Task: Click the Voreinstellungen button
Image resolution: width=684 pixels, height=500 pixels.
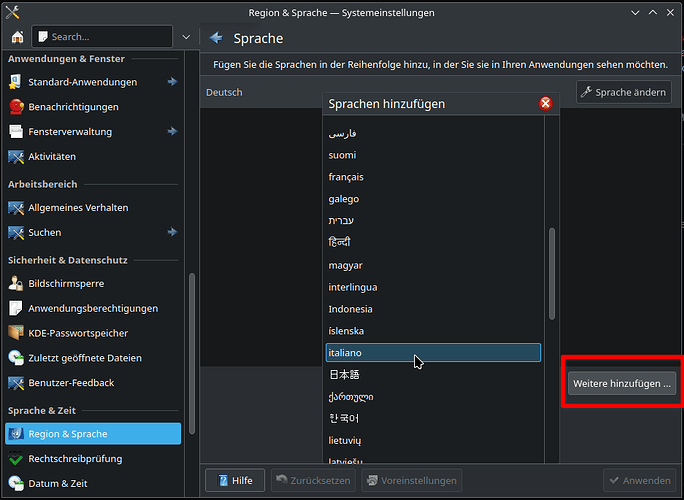Action: point(412,480)
